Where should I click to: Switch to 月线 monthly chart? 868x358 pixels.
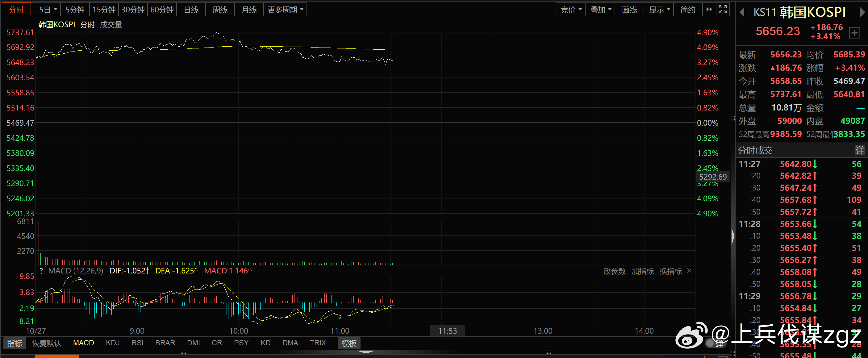click(249, 10)
